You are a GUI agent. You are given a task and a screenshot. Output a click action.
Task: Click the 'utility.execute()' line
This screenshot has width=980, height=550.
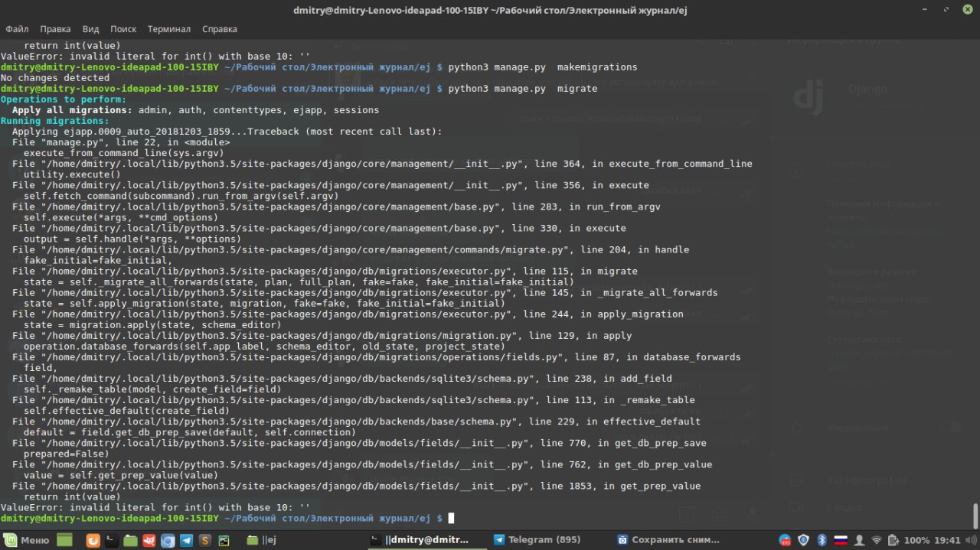[72, 174]
